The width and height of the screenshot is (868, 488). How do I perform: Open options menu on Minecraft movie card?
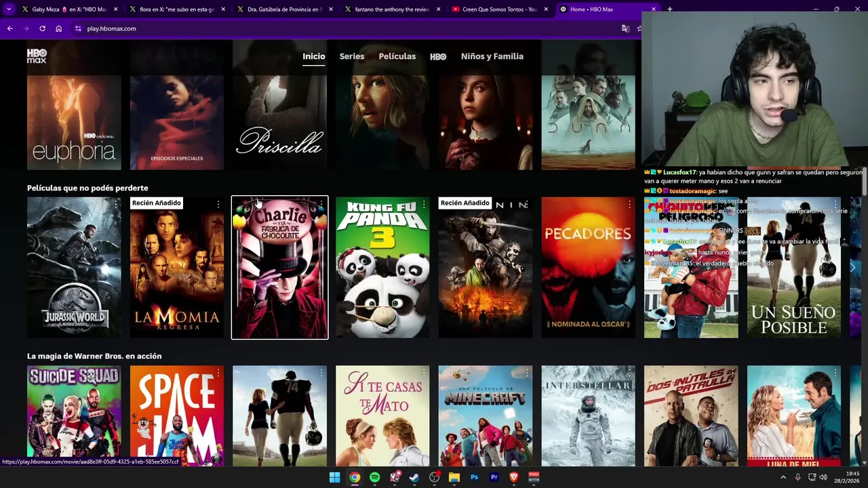pos(526,373)
